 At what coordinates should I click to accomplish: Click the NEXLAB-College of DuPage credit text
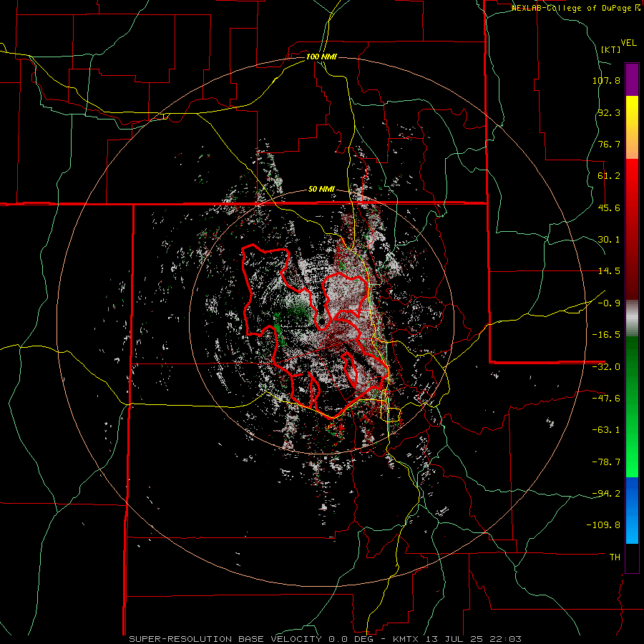coord(575,8)
